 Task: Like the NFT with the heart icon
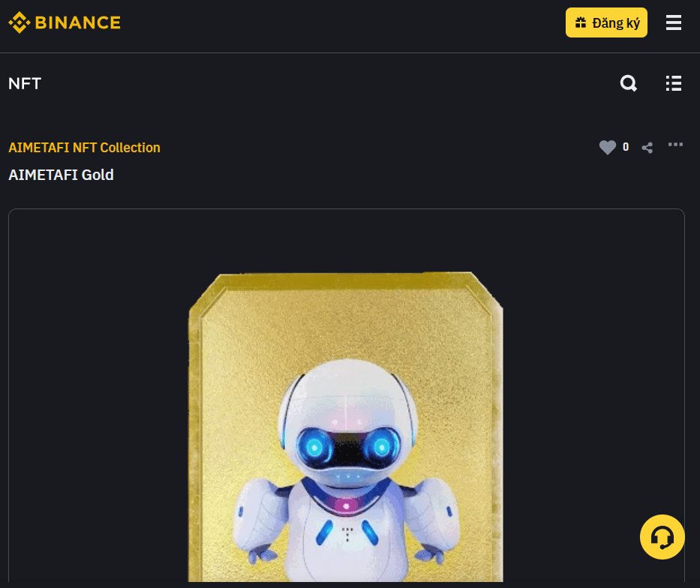click(x=607, y=147)
